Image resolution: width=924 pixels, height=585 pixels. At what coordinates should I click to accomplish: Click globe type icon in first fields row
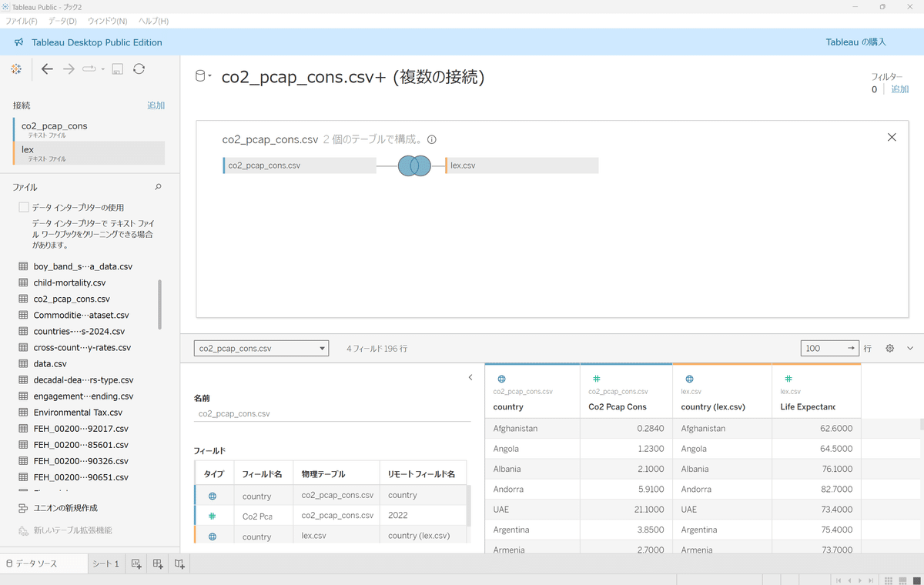pos(212,496)
